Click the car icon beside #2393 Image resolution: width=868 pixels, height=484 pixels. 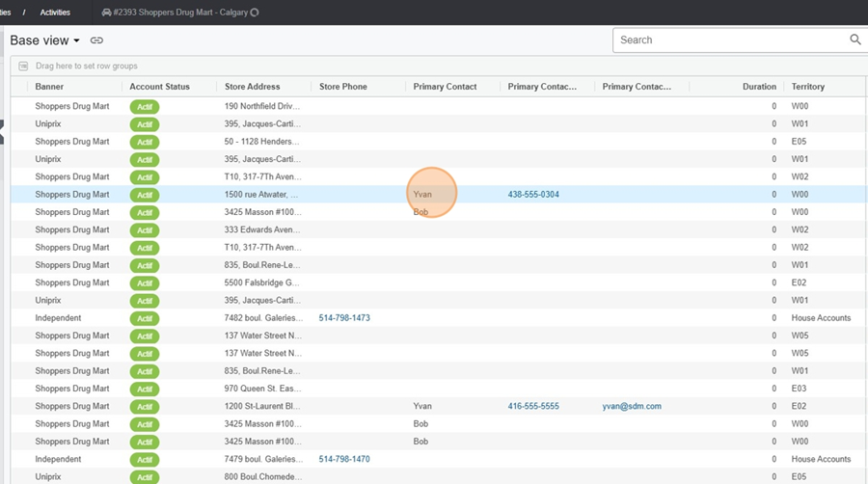click(106, 13)
